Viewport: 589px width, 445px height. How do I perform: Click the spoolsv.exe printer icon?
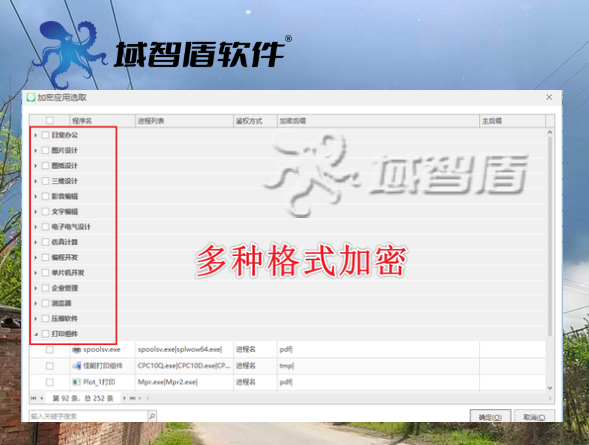[x=77, y=350]
